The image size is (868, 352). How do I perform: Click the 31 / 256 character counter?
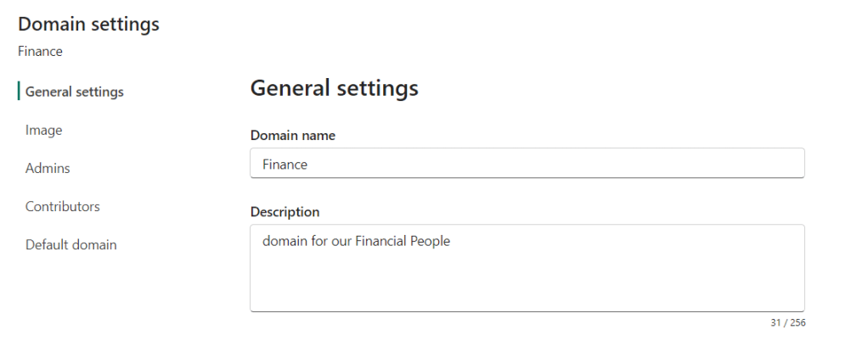(x=787, y=322)
